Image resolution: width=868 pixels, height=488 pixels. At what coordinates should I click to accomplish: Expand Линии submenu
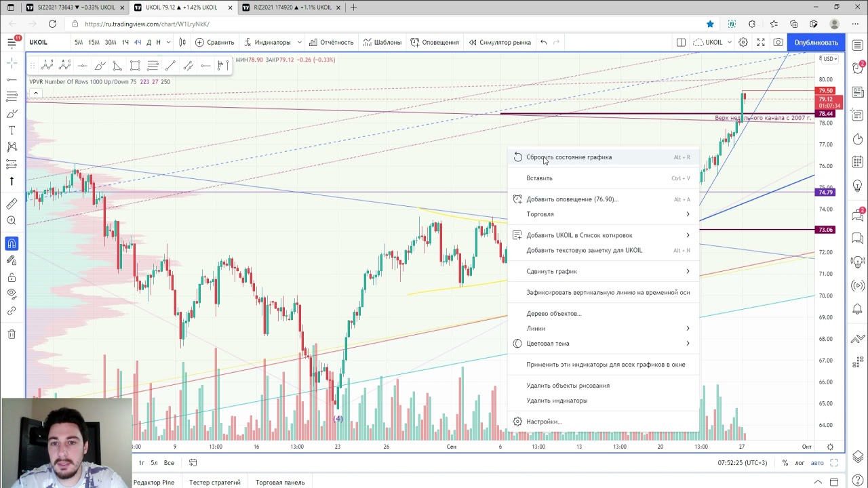point(604,329)
